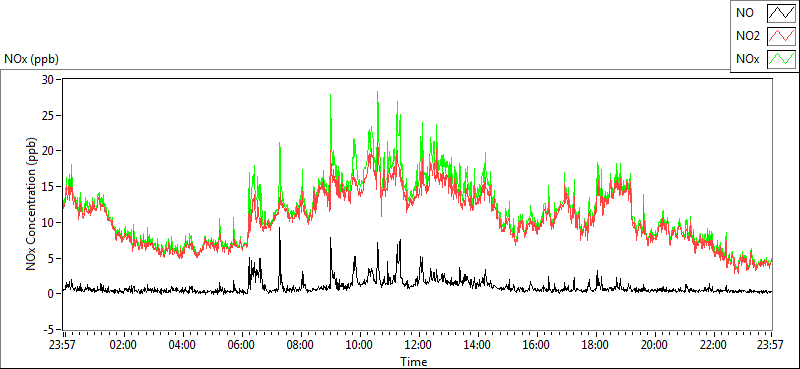Viewport: 800px width, 369px height.
Task: Click the NOx Concentration (ppb) y-axis label
Action: coord(32,204)
